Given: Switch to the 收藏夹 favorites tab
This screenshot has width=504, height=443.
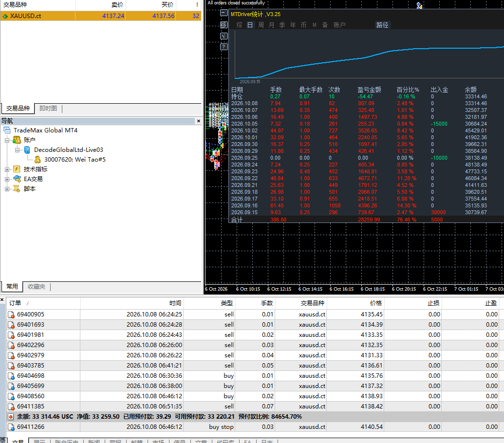Looking at the screenshot, I should [x=37, y=287].
